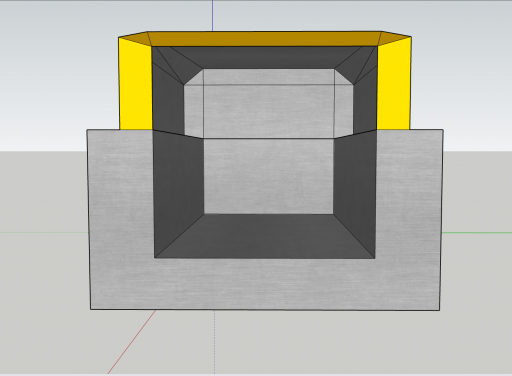Click the blue vertical axis line
Image resolution: width=512 pixels, height=376 pixels.
pyautogui.click(x=213, y=15)
